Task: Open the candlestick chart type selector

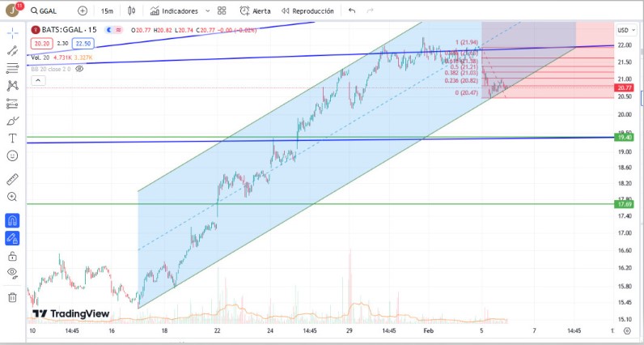Action: 131,11
